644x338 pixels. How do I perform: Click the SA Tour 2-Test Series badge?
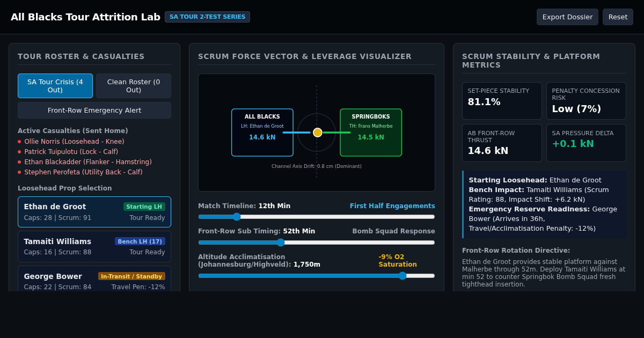(207, 17)
